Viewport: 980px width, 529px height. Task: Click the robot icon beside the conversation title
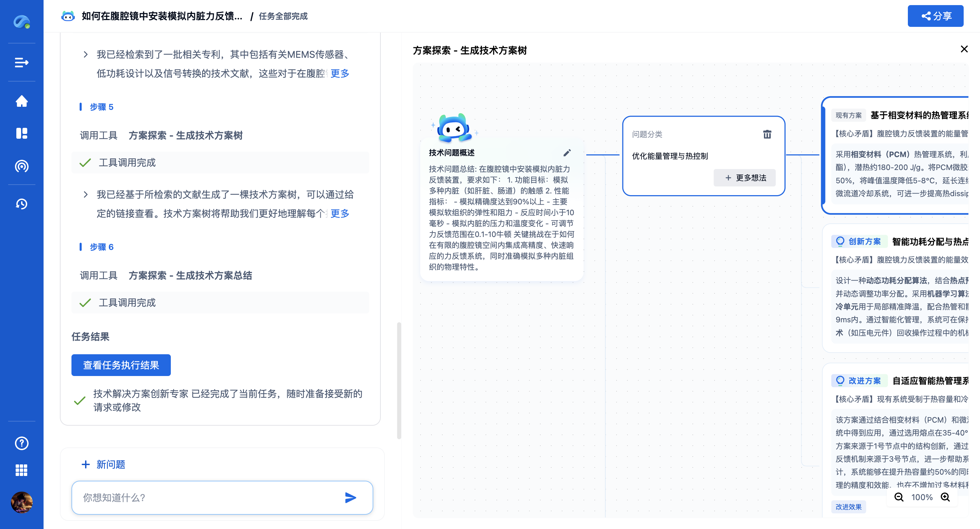68,16
